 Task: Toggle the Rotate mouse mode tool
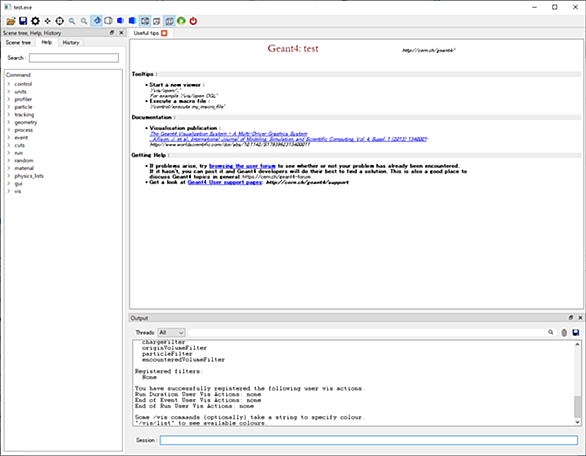96,21
